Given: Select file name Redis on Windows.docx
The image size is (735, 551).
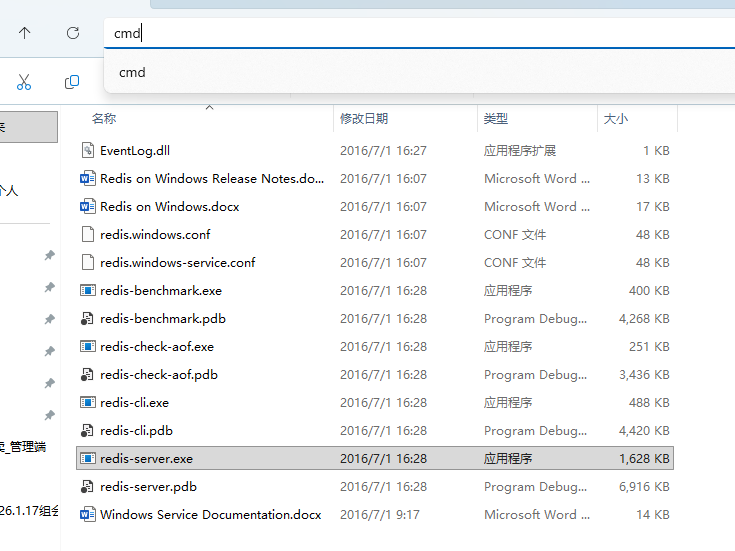Looking at the screenshot, I should point(170,207).
